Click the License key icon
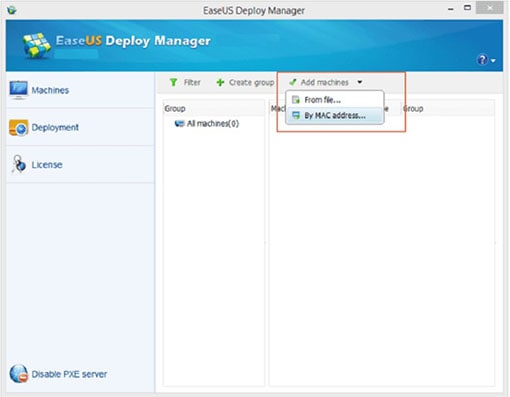510x397 pixels. coord(18,164)
